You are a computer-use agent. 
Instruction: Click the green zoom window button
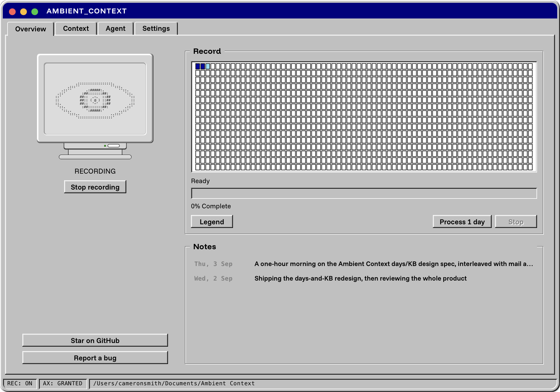tap(35, 11)
